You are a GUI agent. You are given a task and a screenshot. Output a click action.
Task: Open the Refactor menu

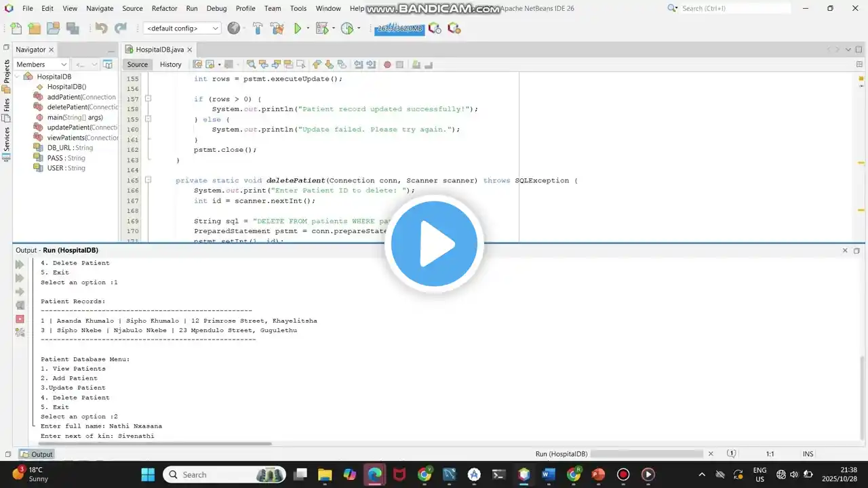(x=164, y=8)
